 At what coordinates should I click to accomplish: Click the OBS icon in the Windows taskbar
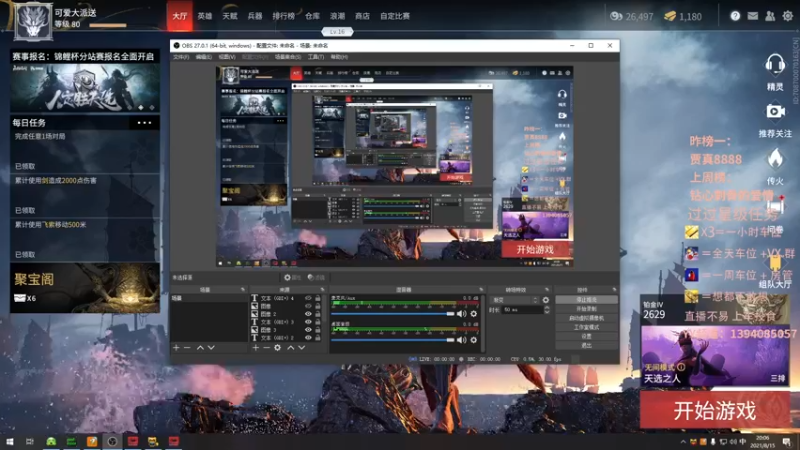[x=112, y=441]
